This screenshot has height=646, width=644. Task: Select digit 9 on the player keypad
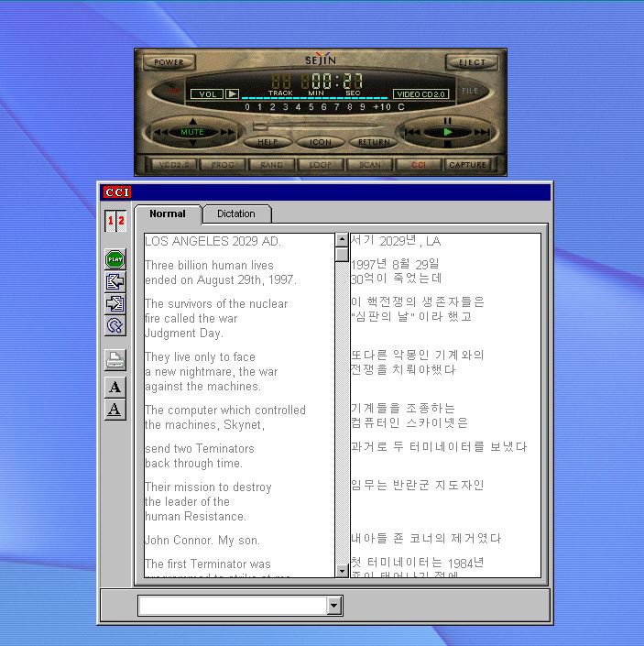(x=363, y=106)
